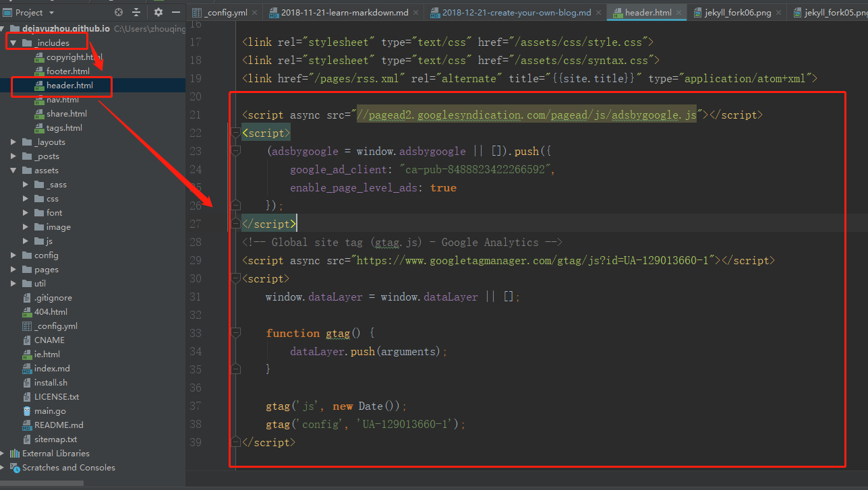Click the _config.yml icon in the project tree

[27, 326]
